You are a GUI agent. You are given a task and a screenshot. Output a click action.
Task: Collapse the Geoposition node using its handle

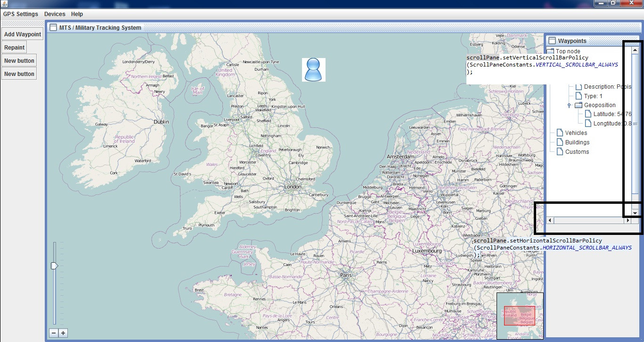tap(569, 105)
